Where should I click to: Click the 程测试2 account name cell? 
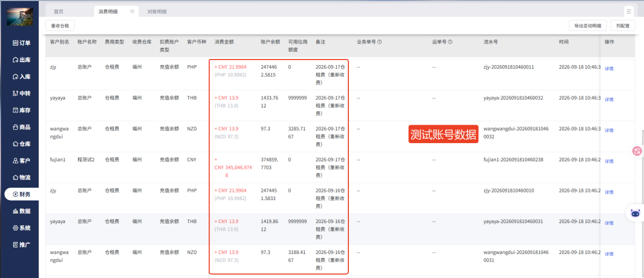point(86,159)
